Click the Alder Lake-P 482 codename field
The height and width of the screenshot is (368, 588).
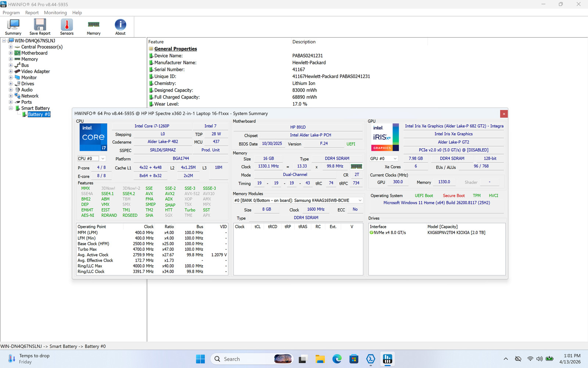tap(163, 142)
